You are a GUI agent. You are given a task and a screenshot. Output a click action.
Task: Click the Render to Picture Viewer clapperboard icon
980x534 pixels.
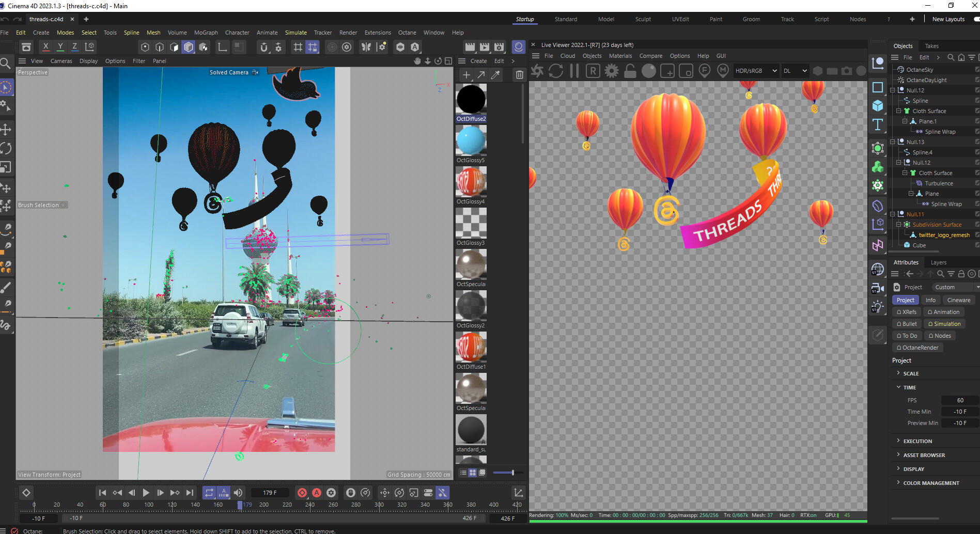click(x=484, y=47)
